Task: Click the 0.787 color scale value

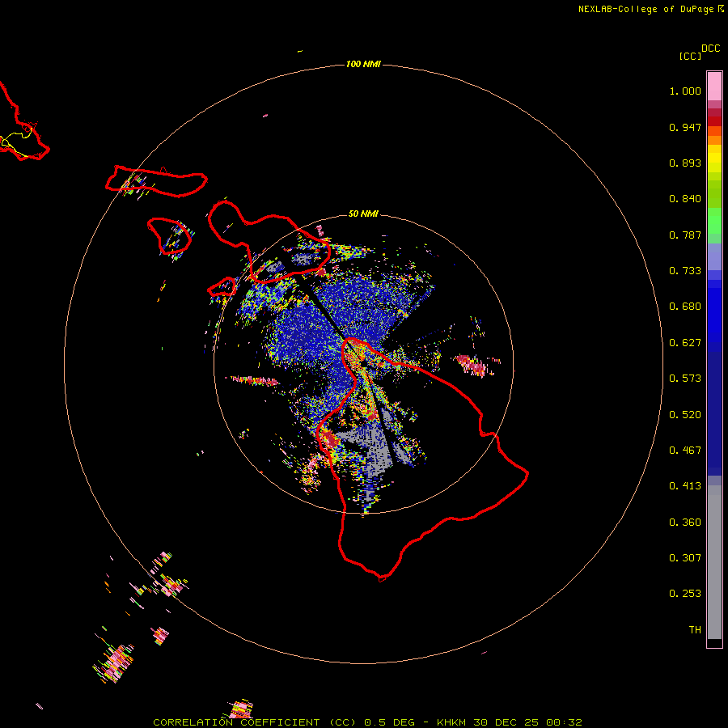Action: (x=685, y=235)
